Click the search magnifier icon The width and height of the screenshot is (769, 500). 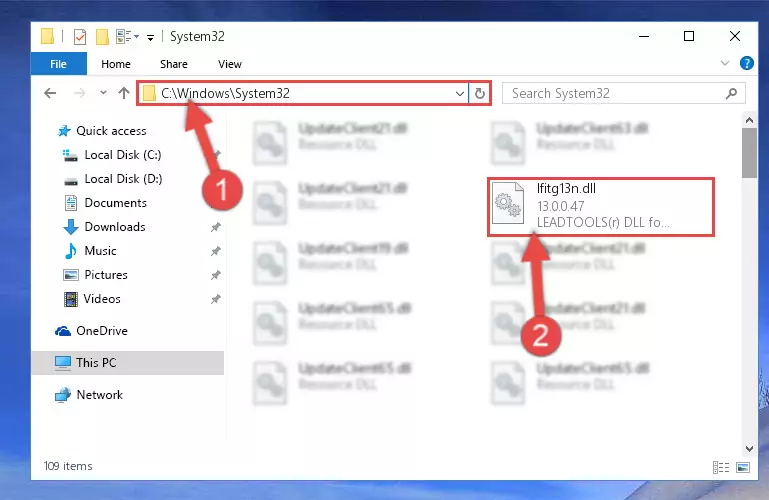click(x=731, y=93)
